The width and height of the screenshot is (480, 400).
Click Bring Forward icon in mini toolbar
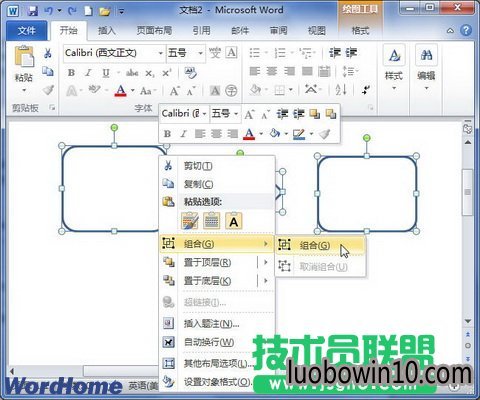point(314,114)
